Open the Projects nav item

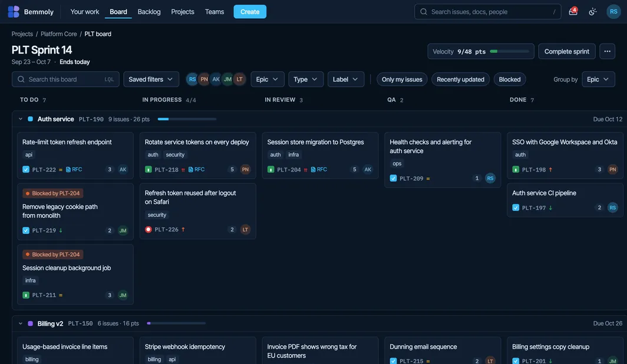183,12
